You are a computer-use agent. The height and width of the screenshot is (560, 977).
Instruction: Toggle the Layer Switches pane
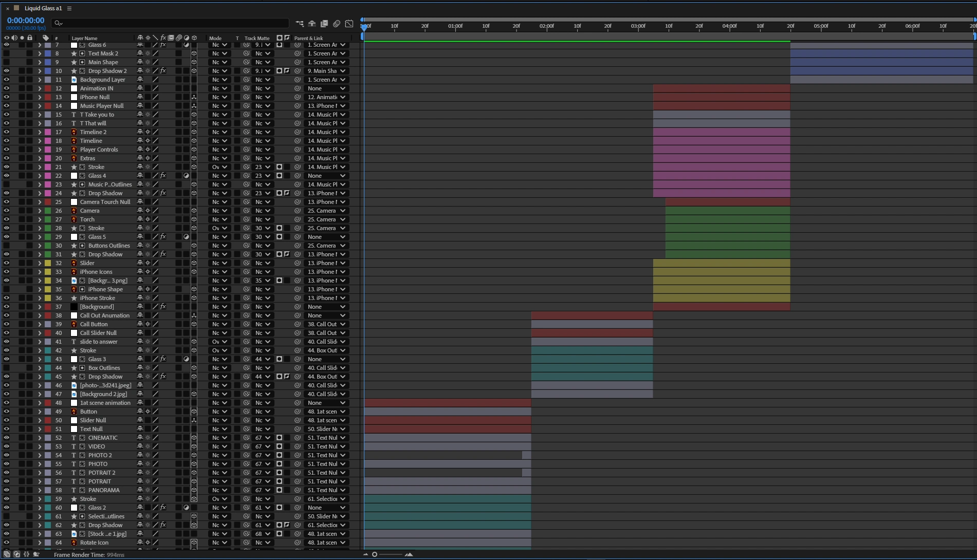tap(7, 554)
